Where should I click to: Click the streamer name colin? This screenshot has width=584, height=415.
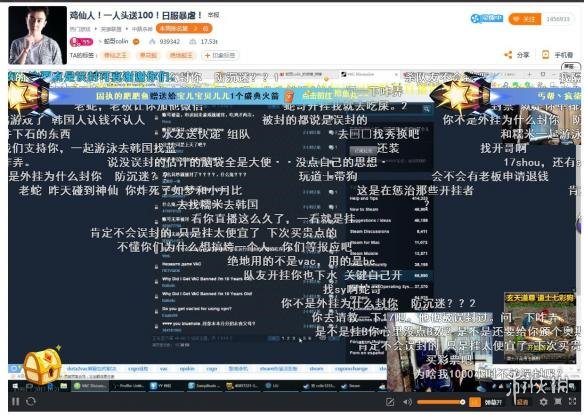tap(116, 41)
